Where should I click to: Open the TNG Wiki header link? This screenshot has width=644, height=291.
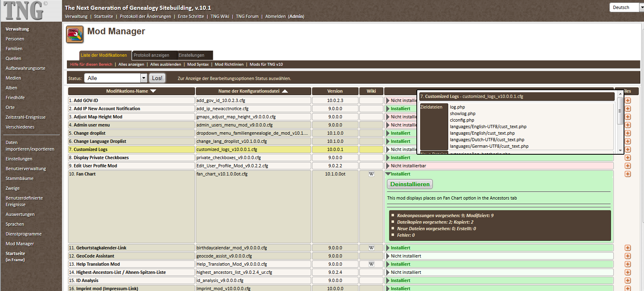220,16
